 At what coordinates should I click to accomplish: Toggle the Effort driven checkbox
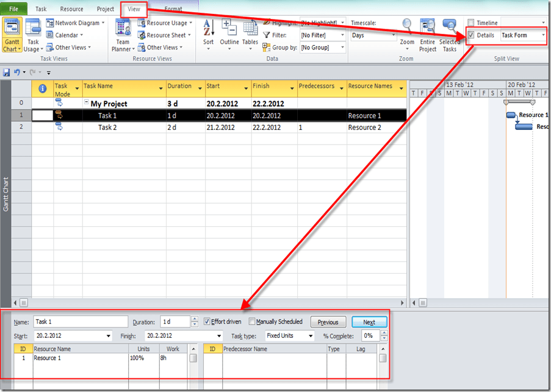point(207,322)
